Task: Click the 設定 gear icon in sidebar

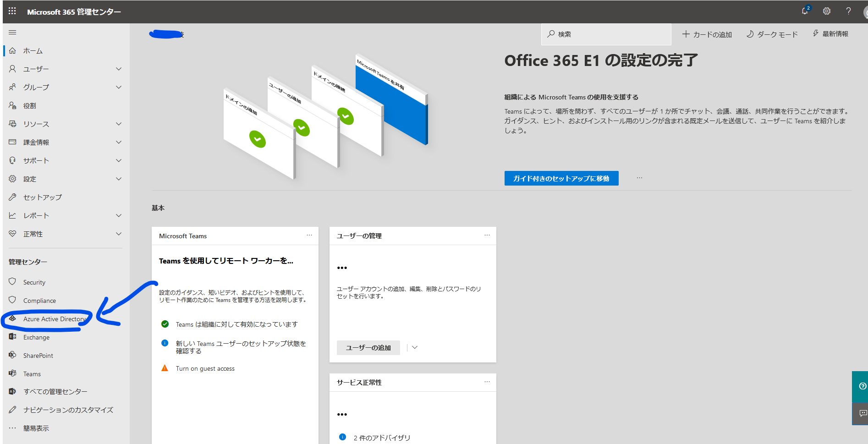Action: coord(12,179)
